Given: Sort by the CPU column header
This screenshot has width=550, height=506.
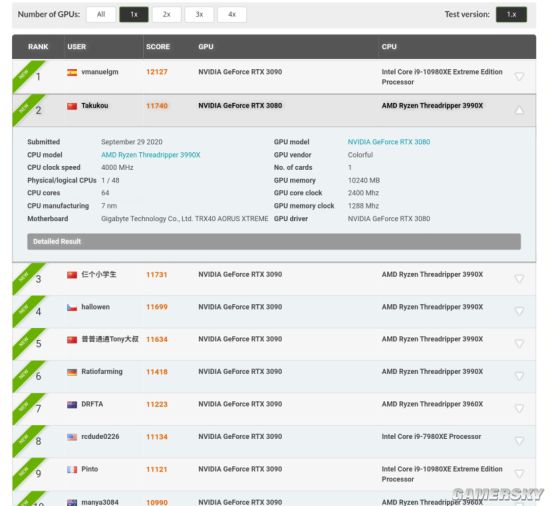Looking at the screenshot, I should pos(389,47).
